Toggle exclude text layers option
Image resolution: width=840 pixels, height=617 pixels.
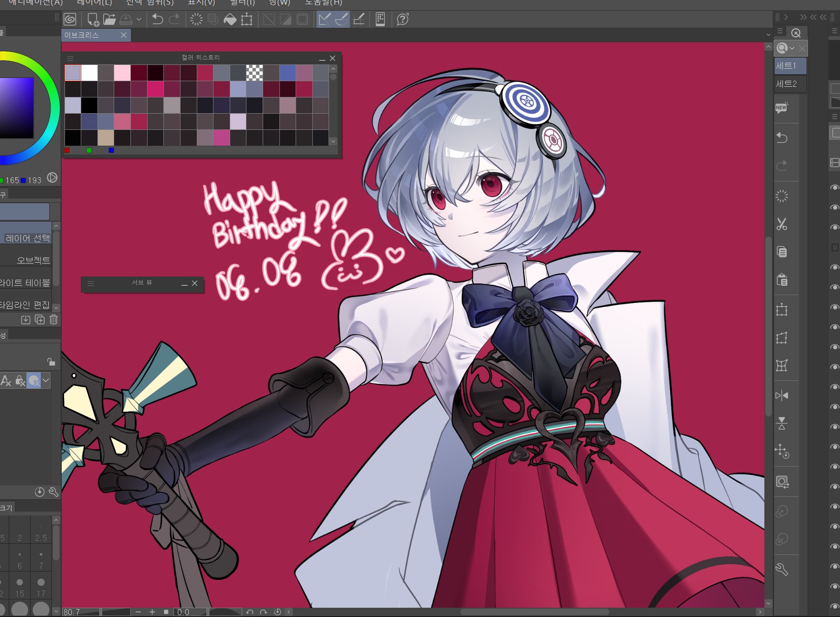pyautogui.click(x=6, y=381)
